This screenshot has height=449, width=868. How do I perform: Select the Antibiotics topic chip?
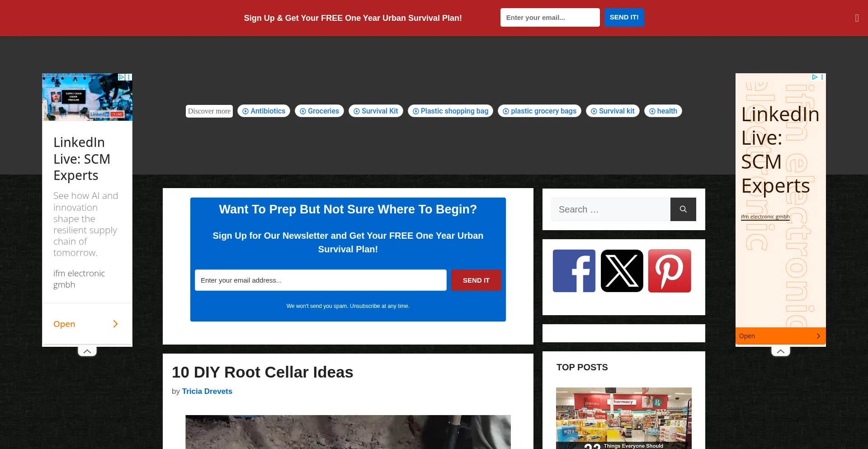pyautogui.click(x=264, y=111)
